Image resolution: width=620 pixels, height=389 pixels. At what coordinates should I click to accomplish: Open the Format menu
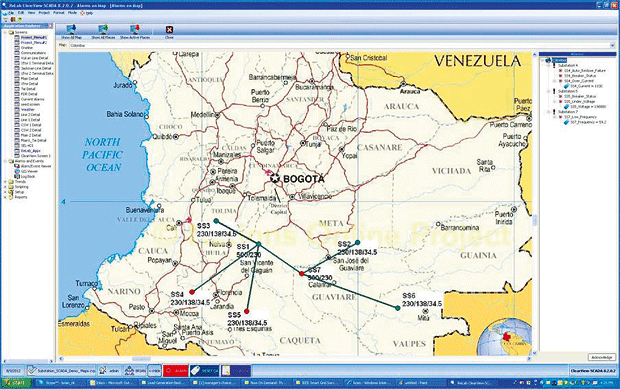pos(59,13)
